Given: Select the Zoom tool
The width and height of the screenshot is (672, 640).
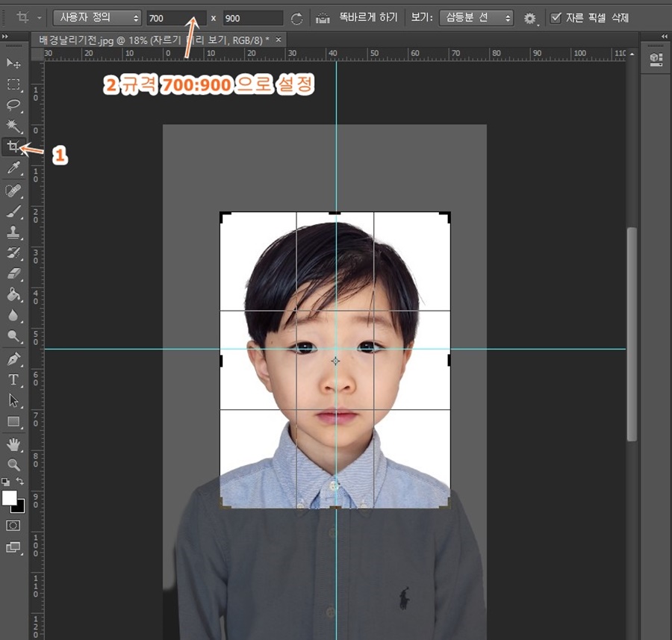Looking at the screenshot, I should 13,465.
